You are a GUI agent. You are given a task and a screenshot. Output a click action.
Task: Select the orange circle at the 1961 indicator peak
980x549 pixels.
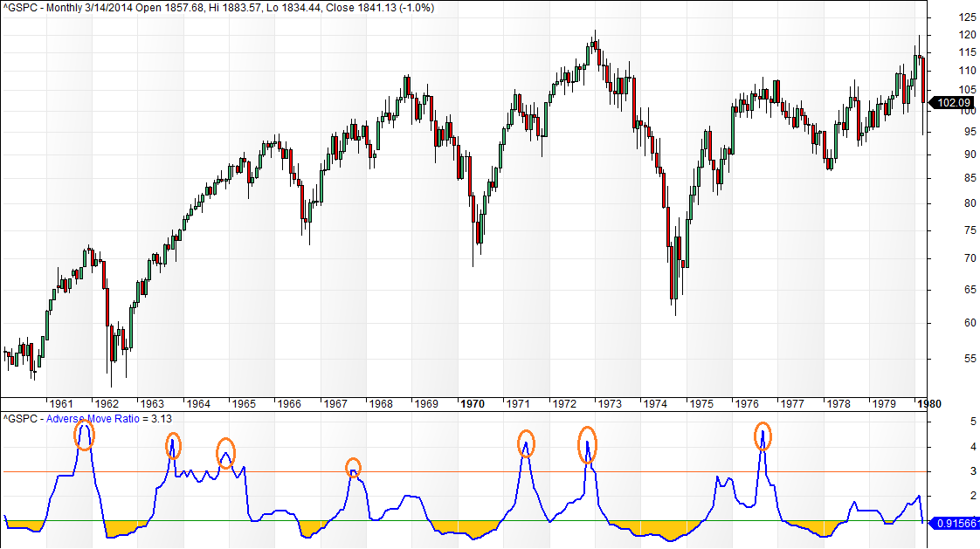[x=84, y=436]
